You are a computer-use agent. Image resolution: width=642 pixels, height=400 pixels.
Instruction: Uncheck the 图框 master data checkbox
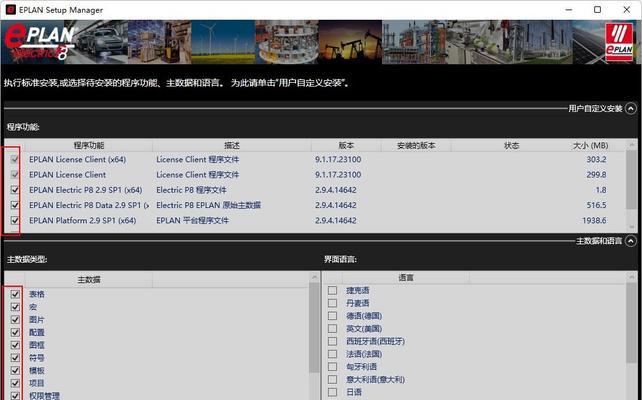(x=15, y=345)
